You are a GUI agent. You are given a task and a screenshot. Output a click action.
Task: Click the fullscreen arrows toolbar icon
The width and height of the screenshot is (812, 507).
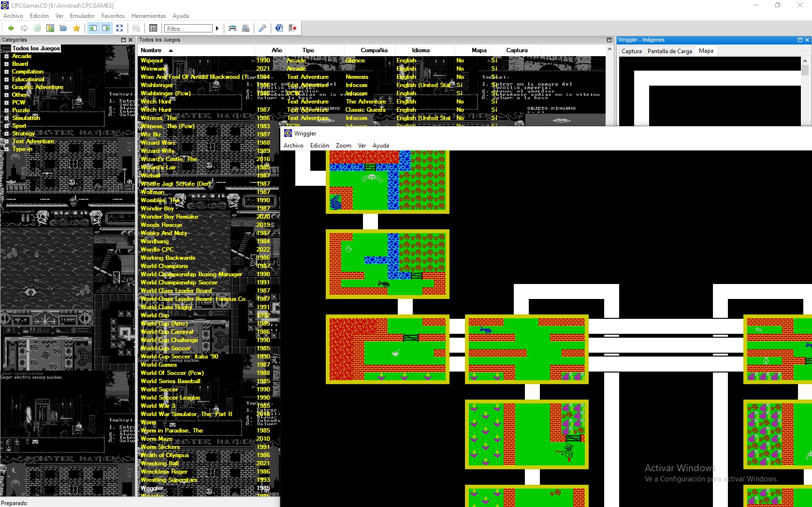119,28
